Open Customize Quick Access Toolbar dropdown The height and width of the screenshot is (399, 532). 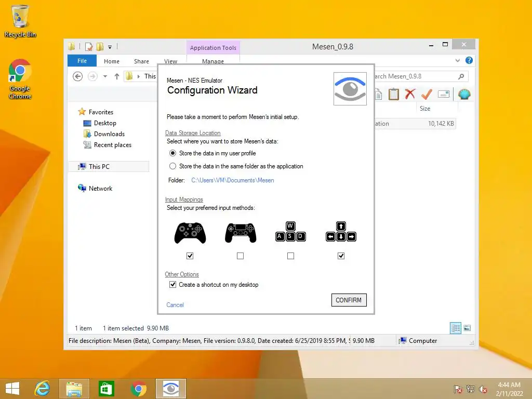[x=110, y=47]
